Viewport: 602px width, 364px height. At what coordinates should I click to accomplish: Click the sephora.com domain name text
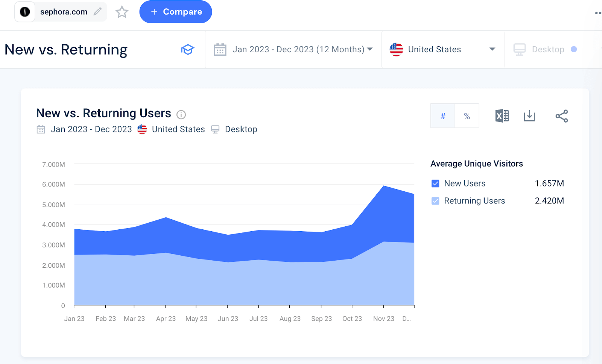(x=64, y=12)
